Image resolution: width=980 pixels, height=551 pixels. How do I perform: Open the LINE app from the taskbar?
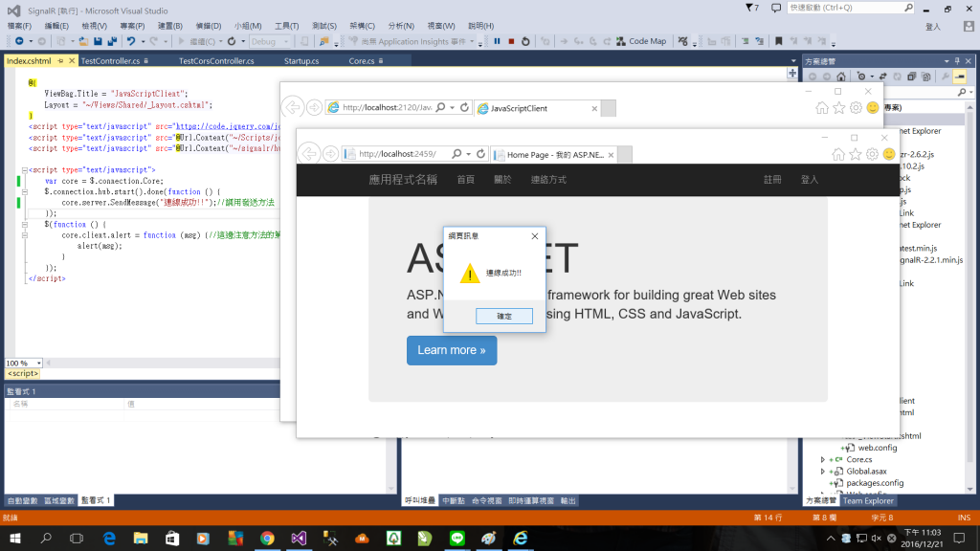(457, 538)
